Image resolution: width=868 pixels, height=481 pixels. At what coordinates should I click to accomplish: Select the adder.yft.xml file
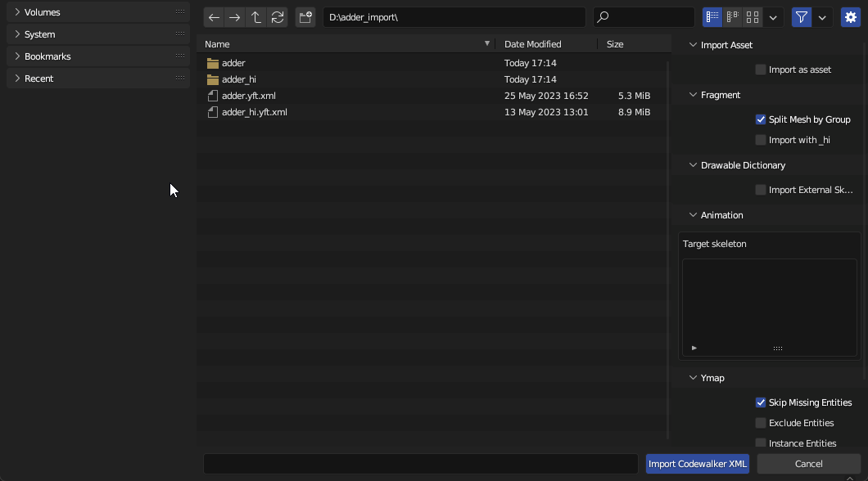pos(249,96)
